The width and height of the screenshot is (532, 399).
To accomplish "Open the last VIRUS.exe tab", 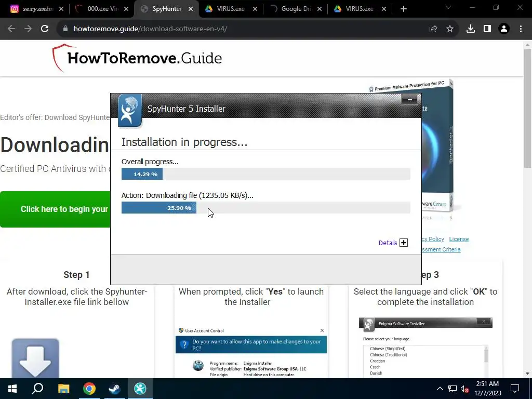I will point(355,9).
